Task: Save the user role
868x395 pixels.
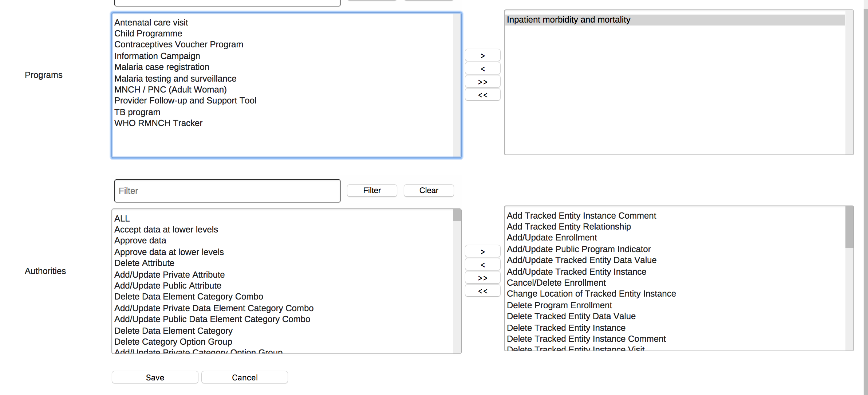Action: 155,378
